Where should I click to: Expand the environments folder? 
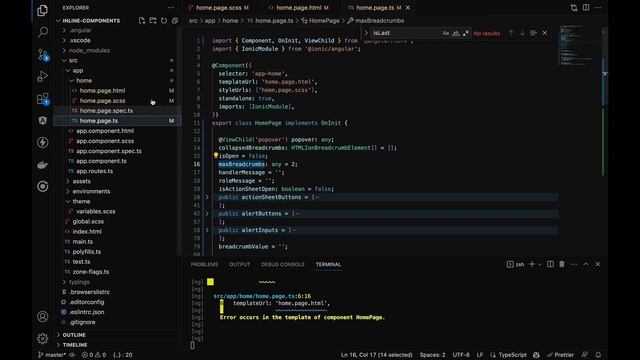point(68,191)
